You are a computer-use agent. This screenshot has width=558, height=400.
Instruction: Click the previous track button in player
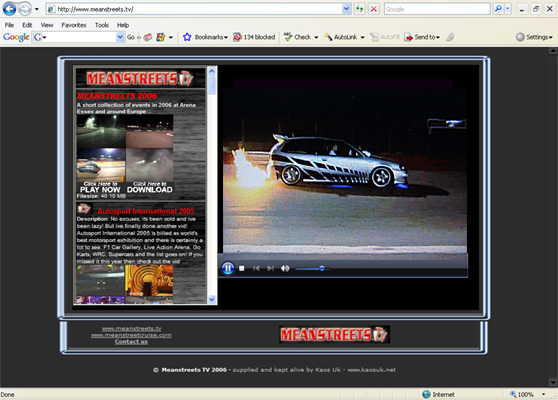pyautogui.click(x=256, y=268)
